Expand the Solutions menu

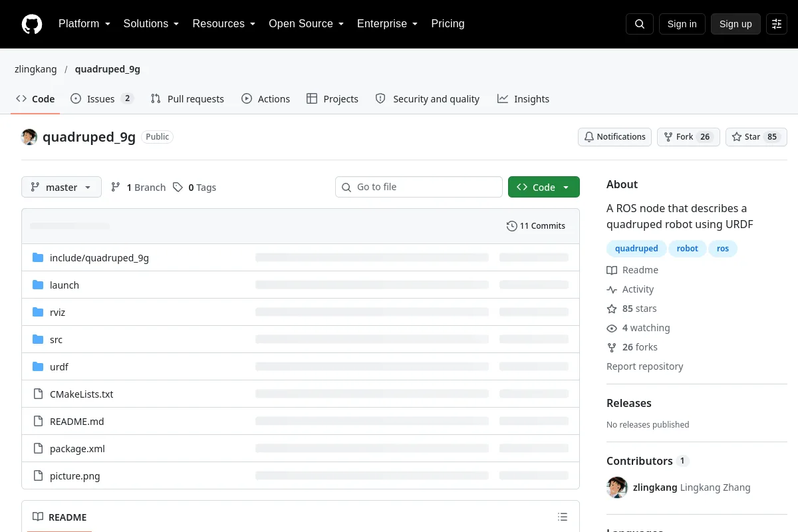click(x=151, y=24)
